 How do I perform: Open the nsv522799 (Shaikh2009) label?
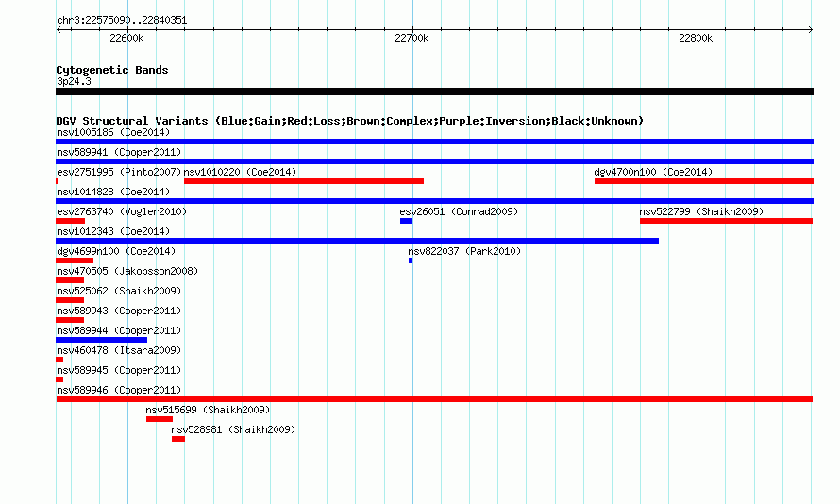coord(701,211)
